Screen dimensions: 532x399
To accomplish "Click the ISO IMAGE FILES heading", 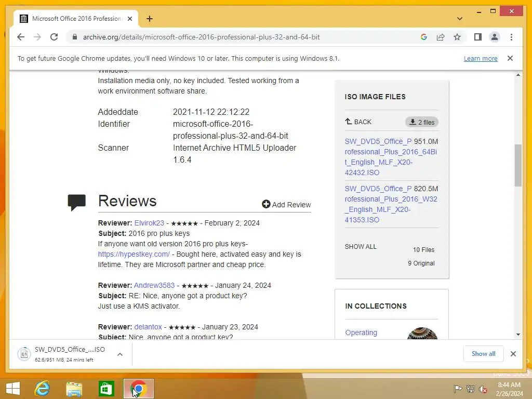I will tap(375, 97).
